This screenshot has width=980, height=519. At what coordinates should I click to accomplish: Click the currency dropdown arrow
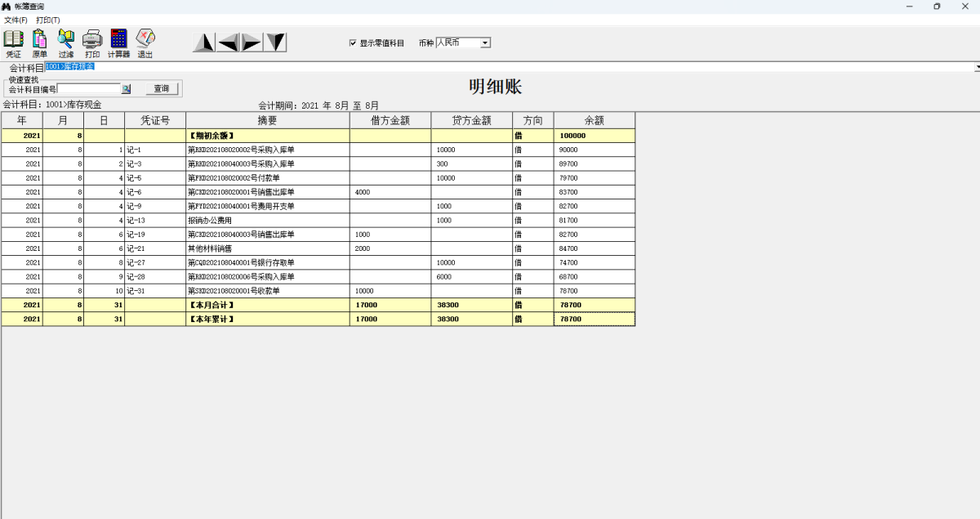(485, 43)
